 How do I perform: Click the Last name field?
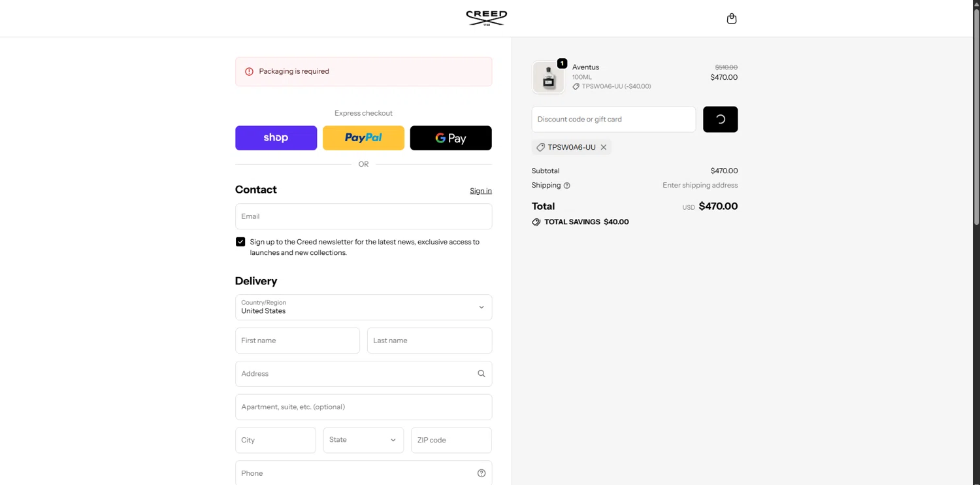[x=429, y=341]
